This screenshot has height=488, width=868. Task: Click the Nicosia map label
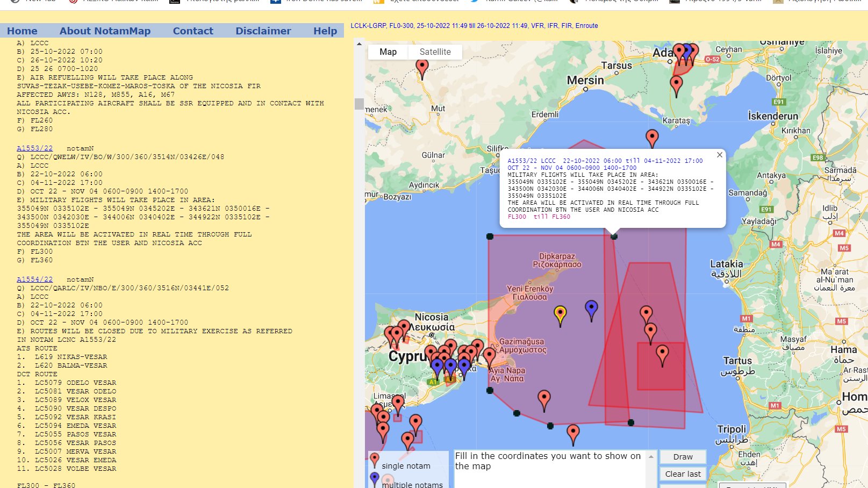(x=431, y=317)
